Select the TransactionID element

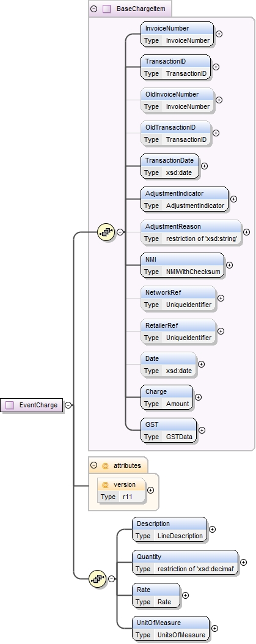pyautogui.click(x=175, y=67)
